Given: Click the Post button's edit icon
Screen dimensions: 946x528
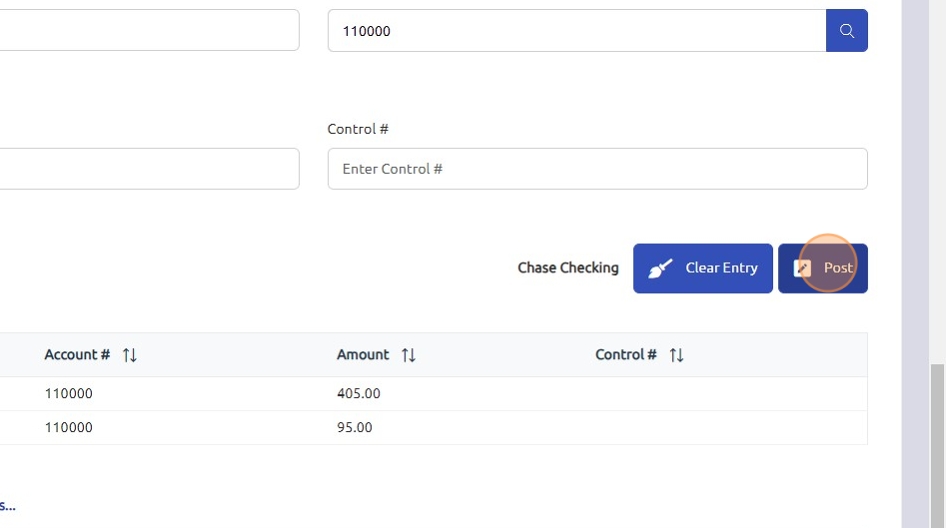Looking at the screenshot, I should point(802,268).
